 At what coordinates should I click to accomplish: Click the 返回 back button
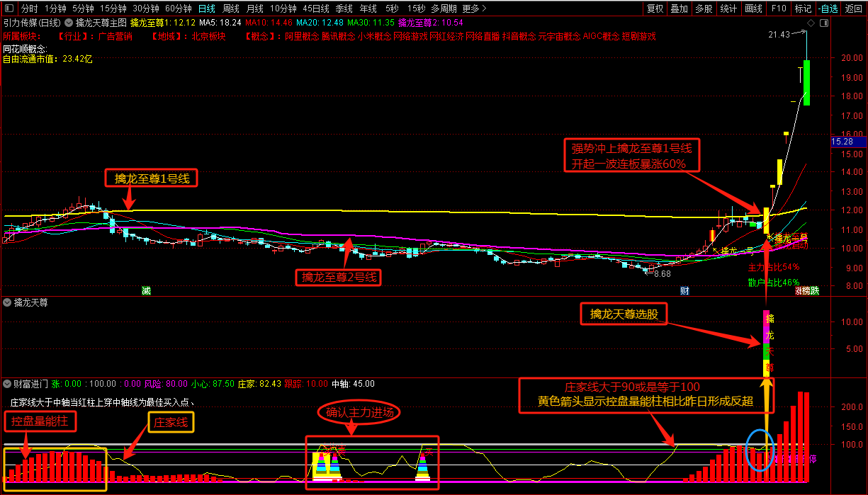pos(854,8)
